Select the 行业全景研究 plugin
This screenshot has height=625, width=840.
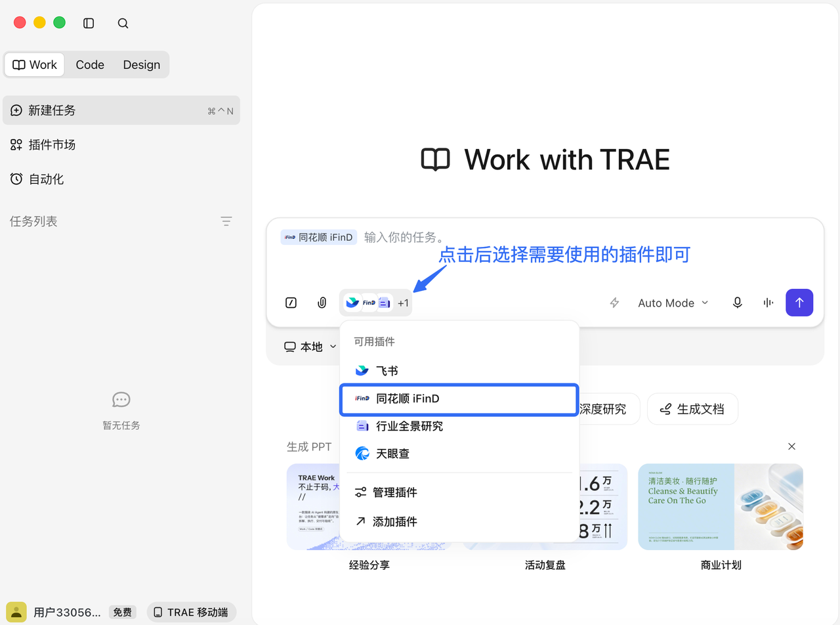459,426
